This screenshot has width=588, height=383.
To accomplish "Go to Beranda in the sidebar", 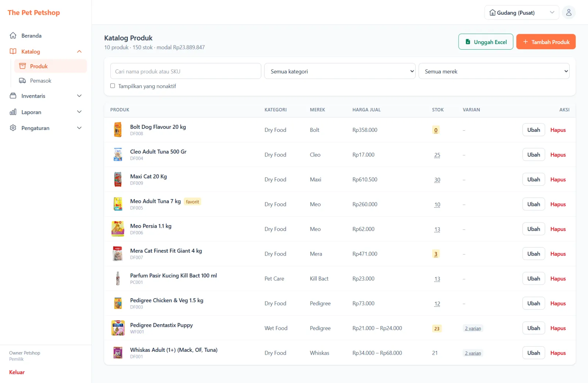I will [46, 36].
